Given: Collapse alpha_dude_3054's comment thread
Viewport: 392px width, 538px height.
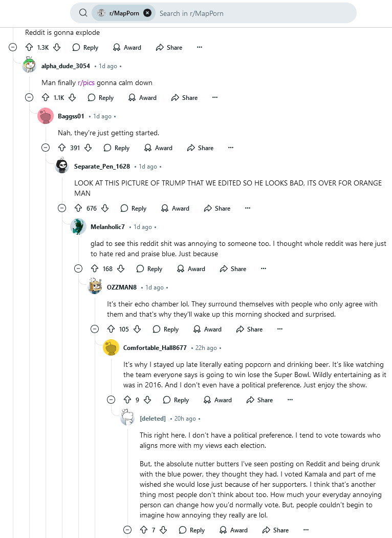Looking at the screenshot, I should pos(30,97).
